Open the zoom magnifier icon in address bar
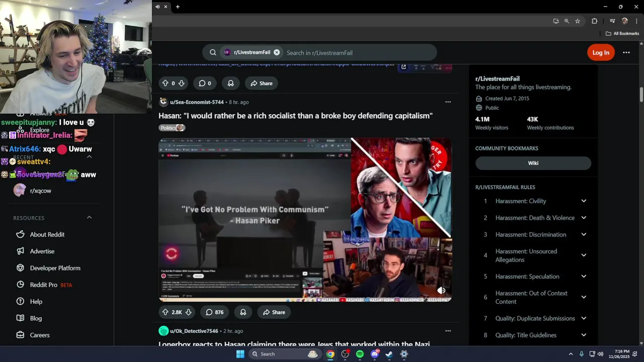 tap(567, 21)
